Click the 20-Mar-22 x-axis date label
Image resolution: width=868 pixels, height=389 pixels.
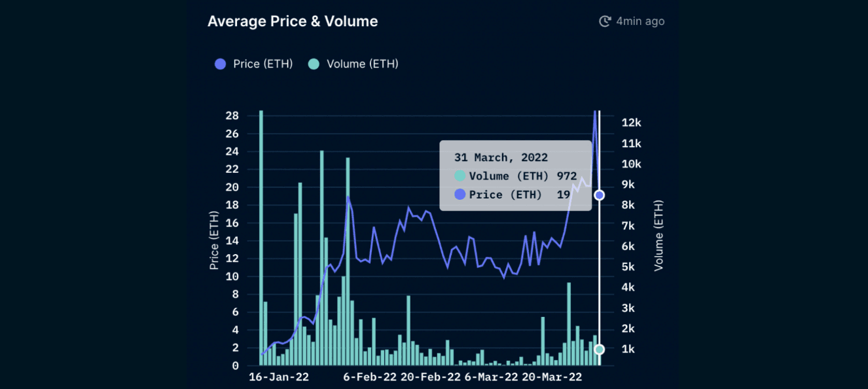coord(552,377)
